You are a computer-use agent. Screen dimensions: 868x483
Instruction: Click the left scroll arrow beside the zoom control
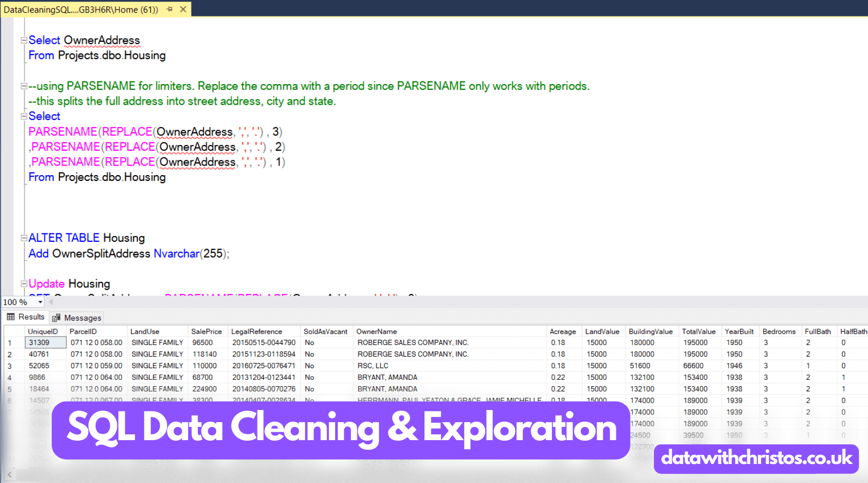(50, 302)
